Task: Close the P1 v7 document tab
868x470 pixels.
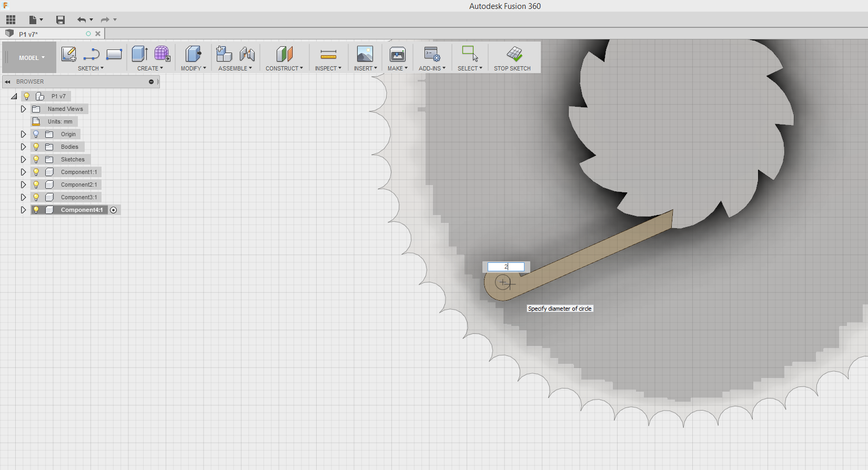Action: click(98, 34)
